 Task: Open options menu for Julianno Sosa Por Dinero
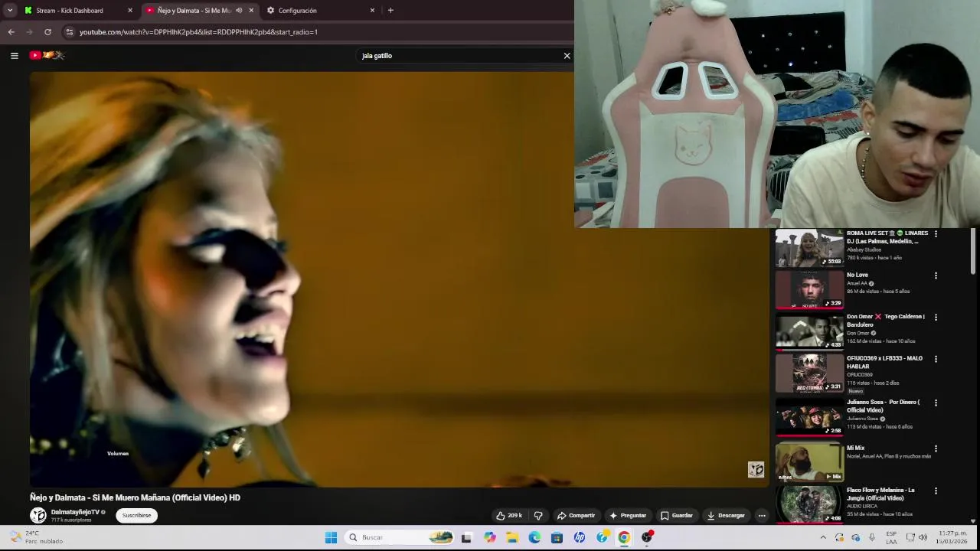pyautogui.click(x=936, y=403)
